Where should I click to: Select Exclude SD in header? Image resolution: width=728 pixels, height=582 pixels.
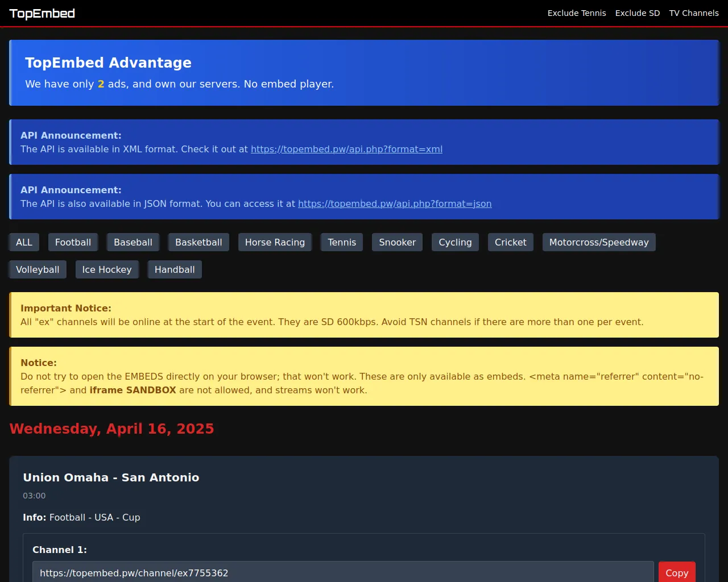click(637, 13)
